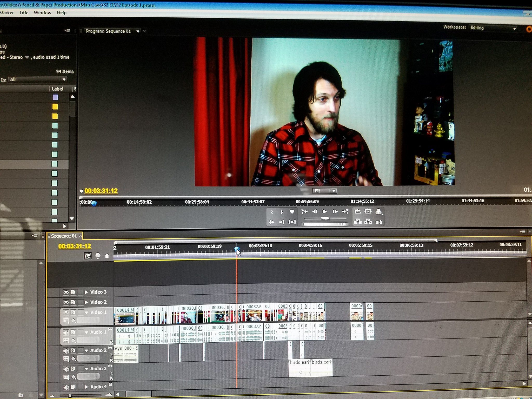
Task: Click the shuttle slider handle
Action: 324,218
